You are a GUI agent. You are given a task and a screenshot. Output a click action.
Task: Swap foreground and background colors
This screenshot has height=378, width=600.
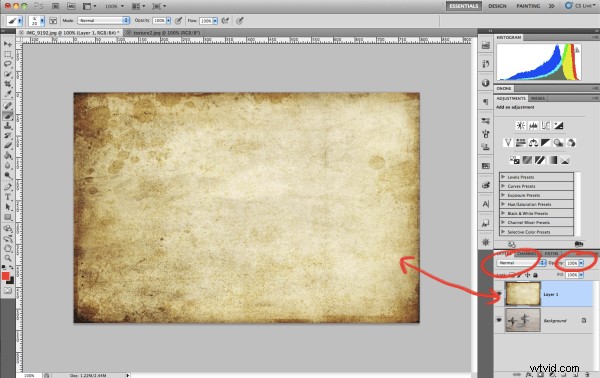point(11,267)
